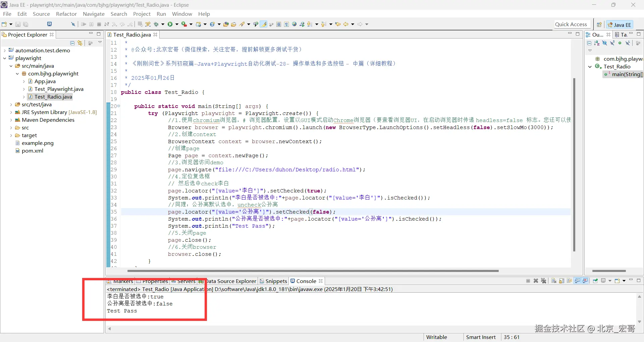The width and height of the screenshot is (644, 342).
Task: Toggle Scroll Lock in Console
Action: click(561, 281)
